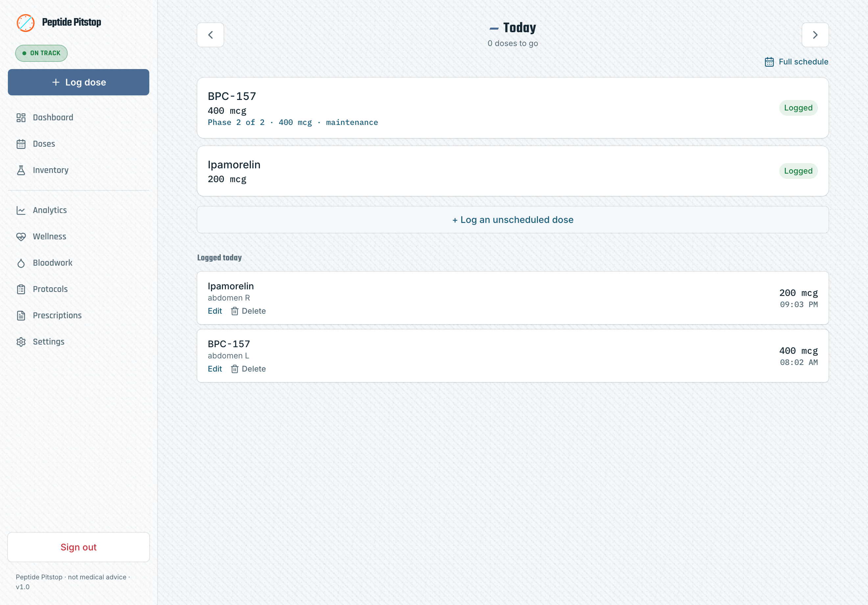Click the Logged badge on Ipamorelin card
The width and height of the screenshot is (868, 605).
[798, 171]
